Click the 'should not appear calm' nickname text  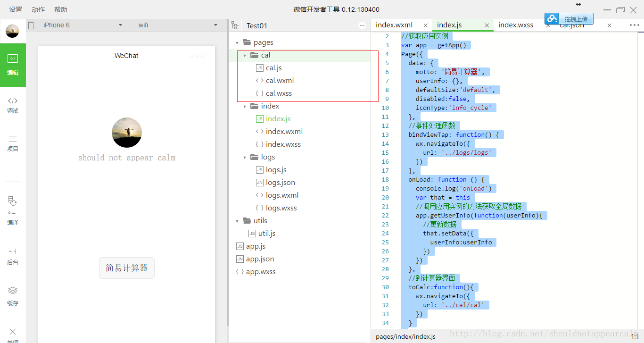pyautogui.click(x=127, y=158)
